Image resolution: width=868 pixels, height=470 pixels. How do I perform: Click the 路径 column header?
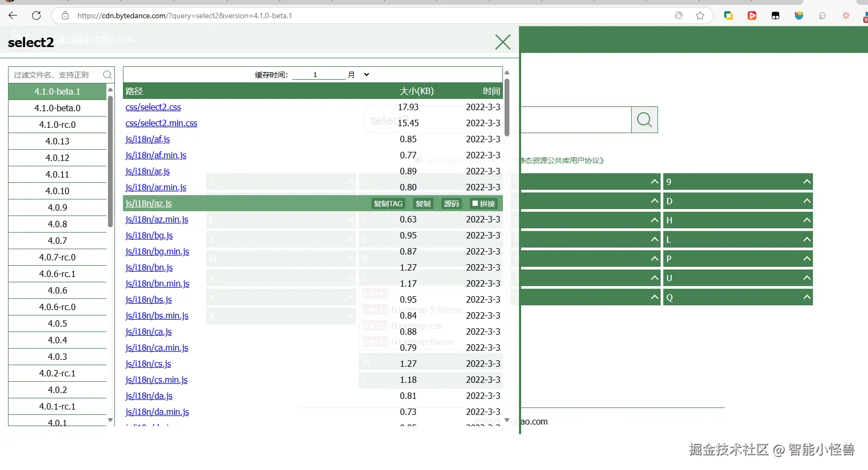tap(134, 91)
